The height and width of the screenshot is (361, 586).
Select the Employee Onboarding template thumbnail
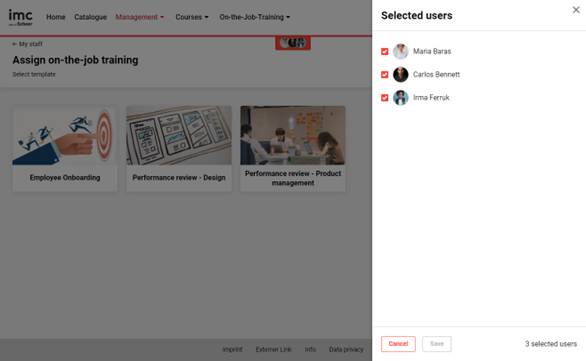pos(65,136)
